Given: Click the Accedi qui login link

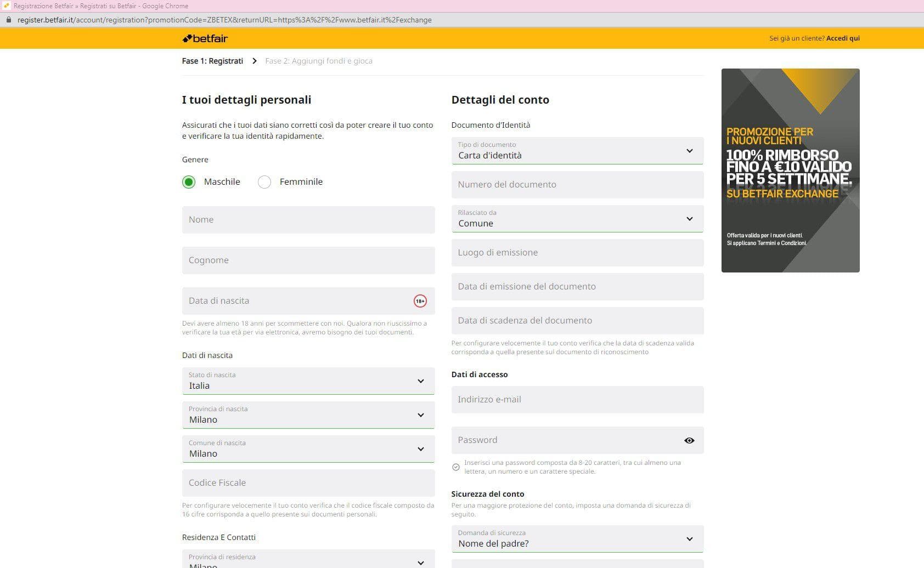Looking at the screenshot, I should point(843,38).
